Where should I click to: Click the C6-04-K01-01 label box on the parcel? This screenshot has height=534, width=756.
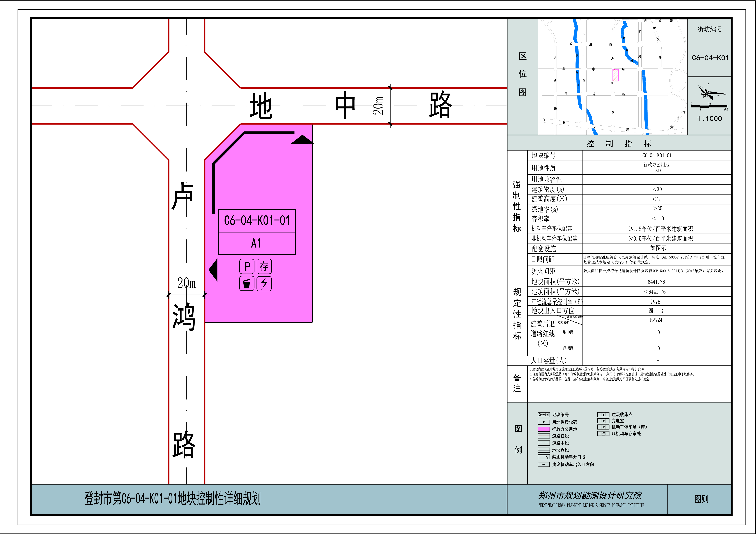[257, 221]
